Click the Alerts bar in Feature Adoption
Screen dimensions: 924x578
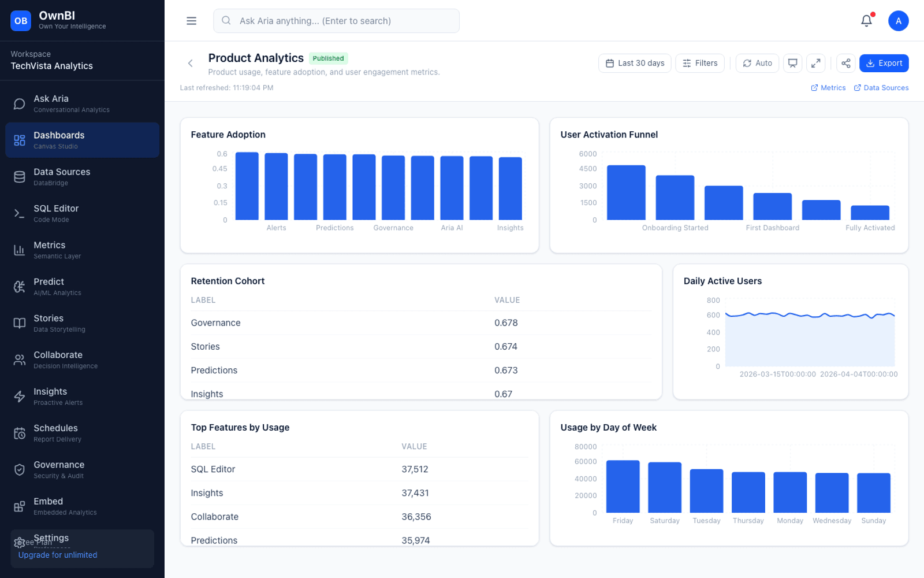pos(276,186)
